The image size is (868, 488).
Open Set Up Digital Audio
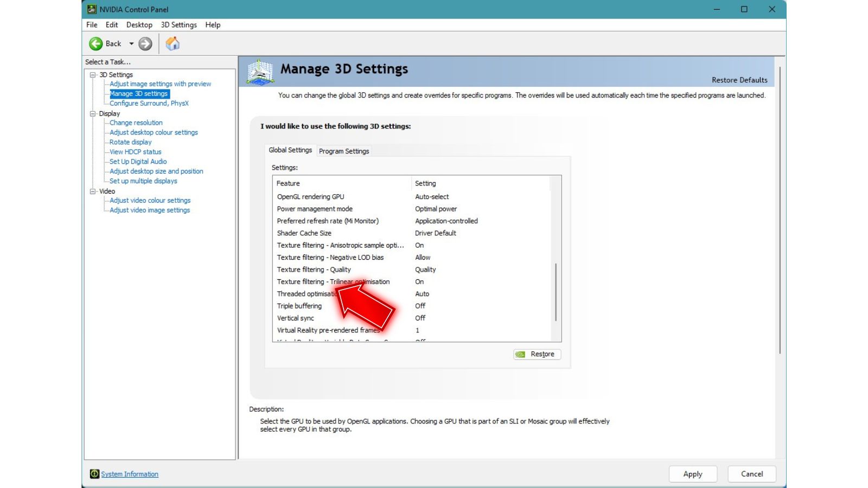coord(138,162)
